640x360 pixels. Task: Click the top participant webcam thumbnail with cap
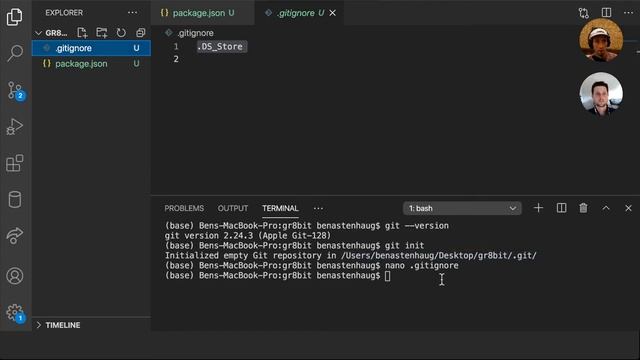(601, 40)
